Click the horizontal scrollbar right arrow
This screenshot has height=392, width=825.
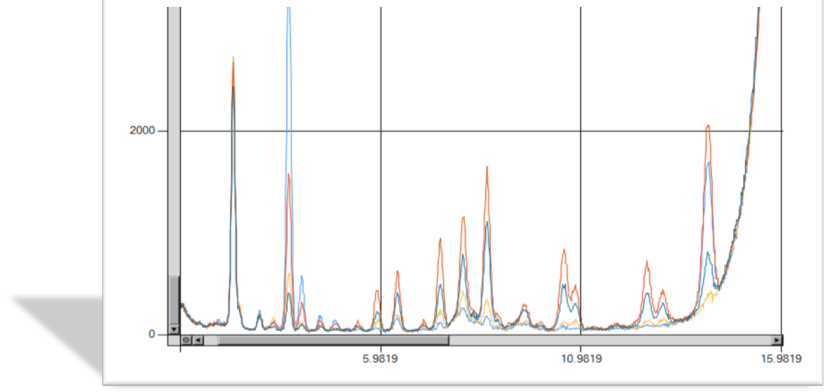pyautogui.click(x=777, y=340)
